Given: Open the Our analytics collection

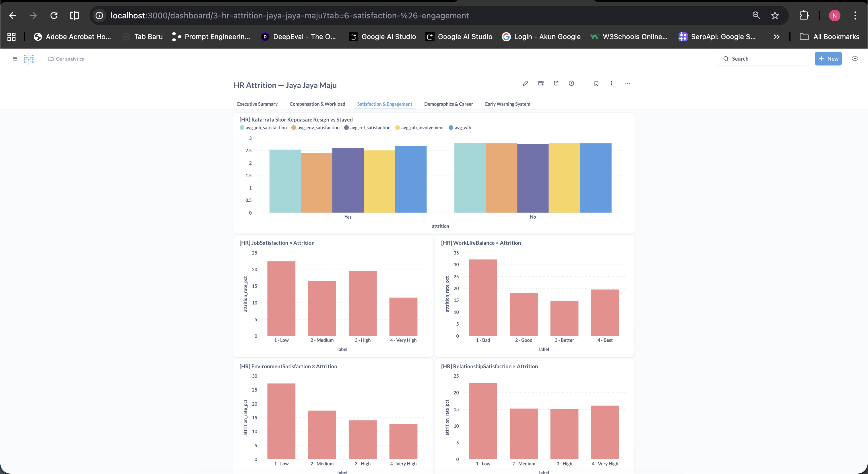Looking at the screenshot, I should pos(66,59).
